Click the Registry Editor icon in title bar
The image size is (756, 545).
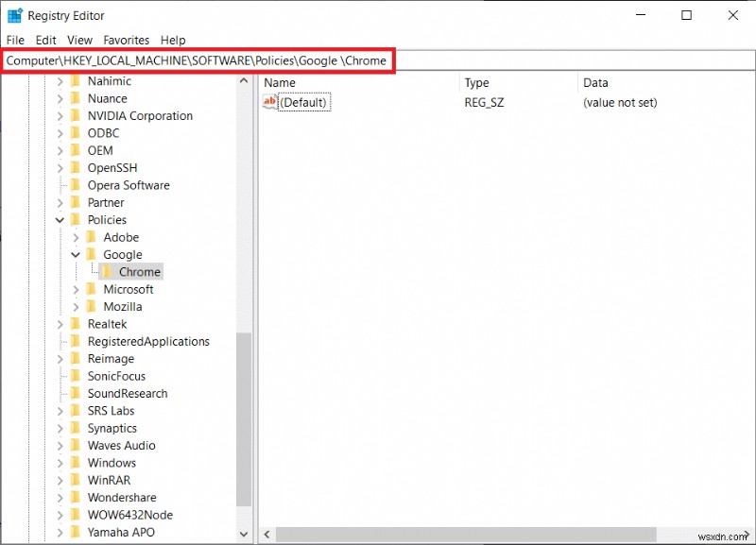13,14
